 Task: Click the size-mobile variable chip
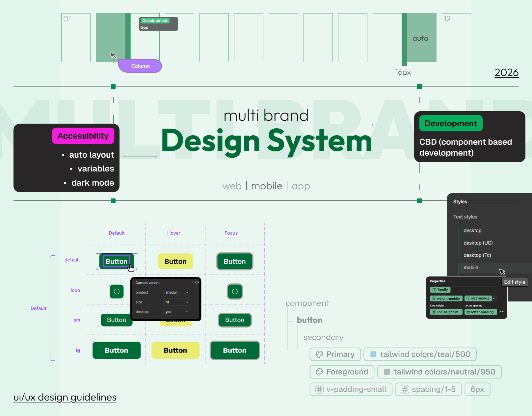coord(478,299)
